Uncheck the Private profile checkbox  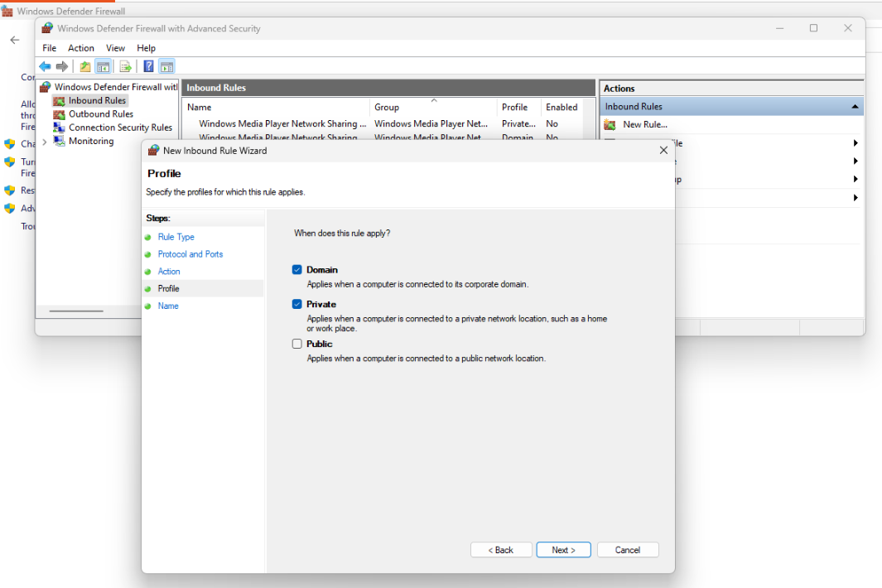(297, 304)
